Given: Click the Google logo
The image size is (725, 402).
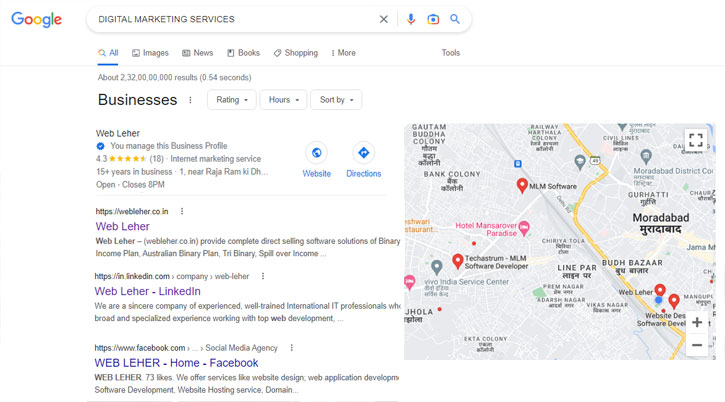Looking at the screenshot, I should pyautogui.click(x=37, y=19).
